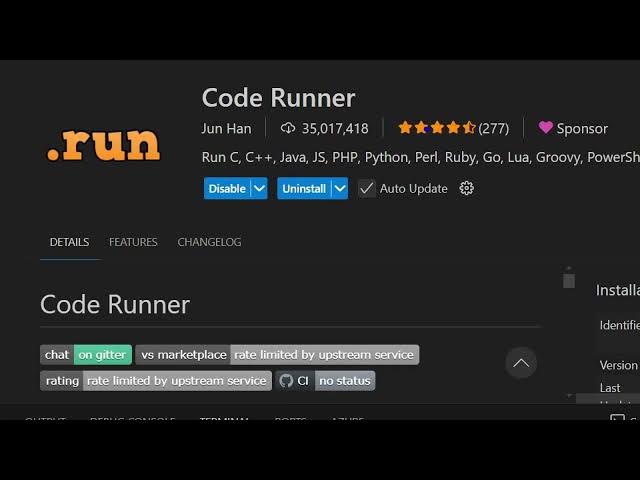Open the chat on gitter badge
The image size is (640, 480).
(86, 355)
